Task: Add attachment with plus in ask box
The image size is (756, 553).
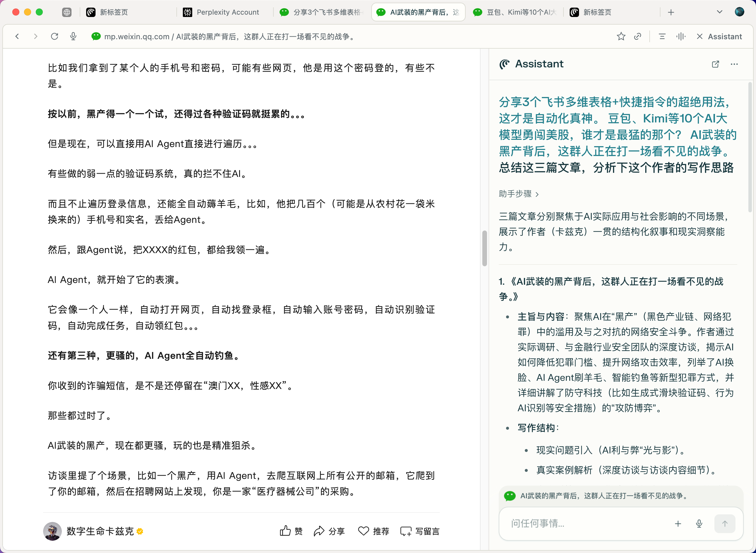Action: coord(678,523)
